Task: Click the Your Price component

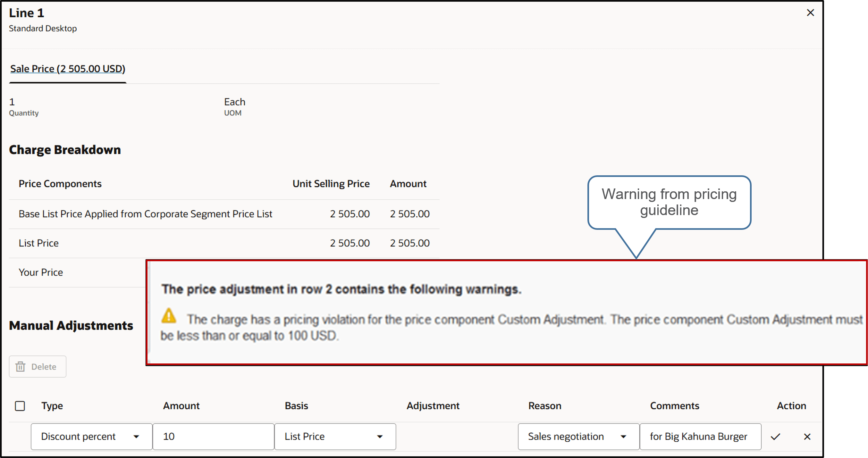Action: point(41,272)
